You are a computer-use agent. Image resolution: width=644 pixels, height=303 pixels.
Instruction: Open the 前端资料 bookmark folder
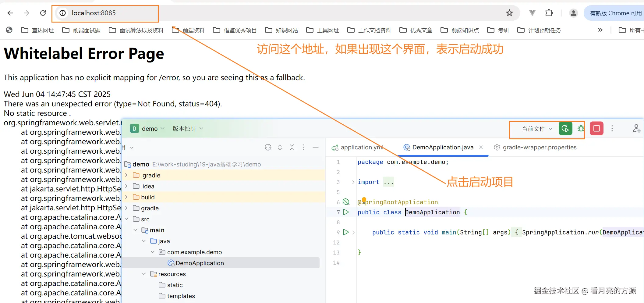[x=188, y=30]
